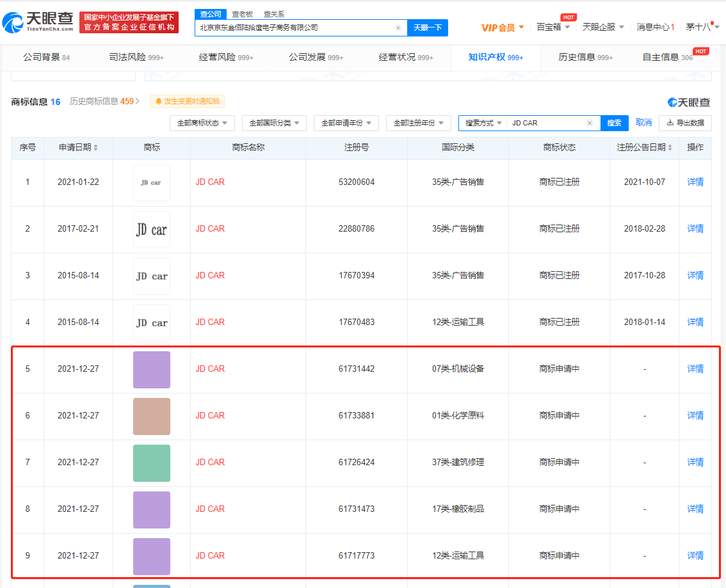
Task: Expand the 全部申请年份 filter dropdown
Action: pos(346,123)
